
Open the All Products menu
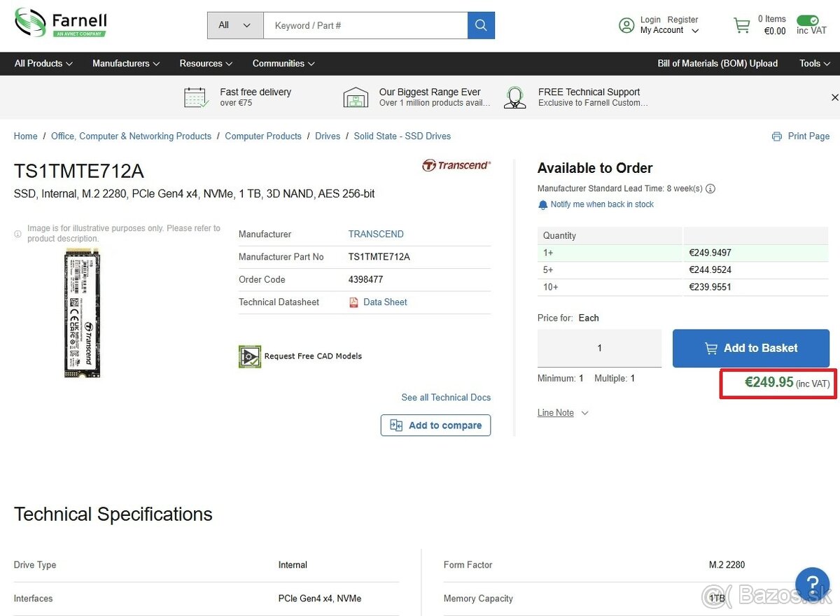pyautogui.click(x=43, y=64)
